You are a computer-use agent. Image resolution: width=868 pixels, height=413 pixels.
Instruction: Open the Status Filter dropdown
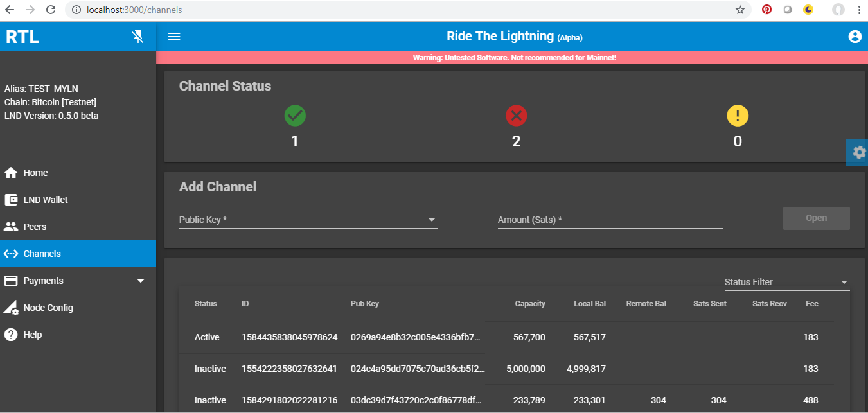click(x=787, y=282)
